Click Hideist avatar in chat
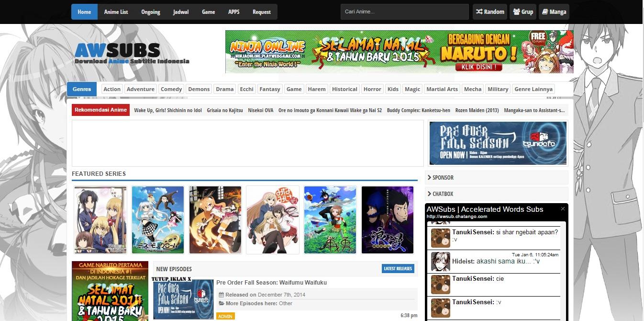 click(440, 262)
